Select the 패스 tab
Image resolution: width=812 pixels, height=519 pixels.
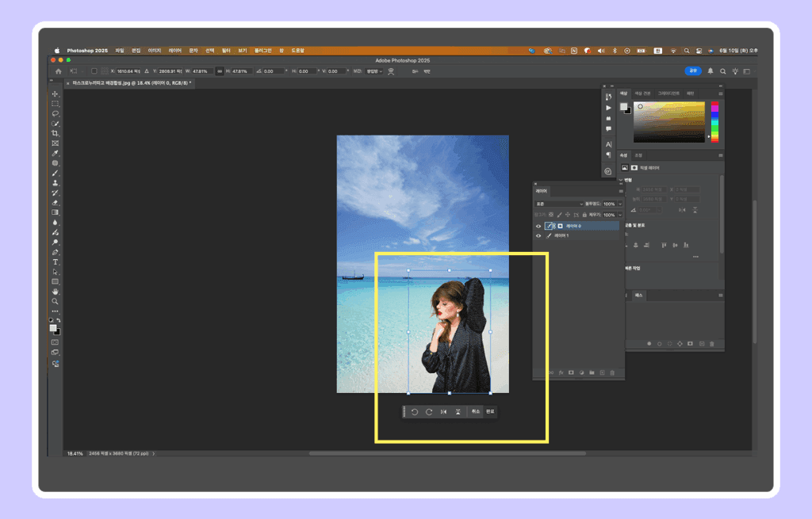[x=638, y=296]
